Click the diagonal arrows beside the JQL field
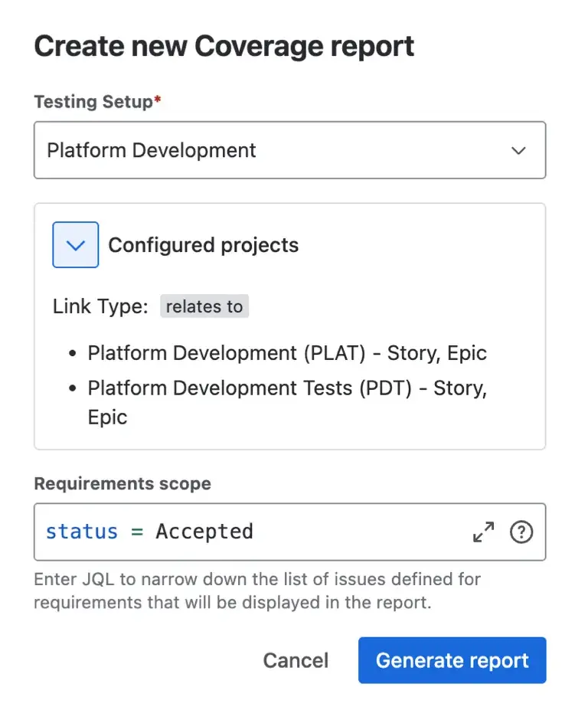This screenshot has height=720, width=588. tap(484, 532)
